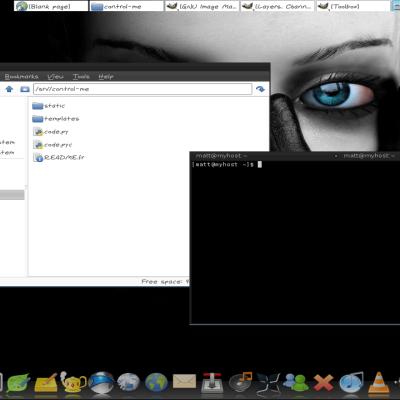Launch the red joystick dock icon
This screenshot has width=400, height=400.
point(212,382)
